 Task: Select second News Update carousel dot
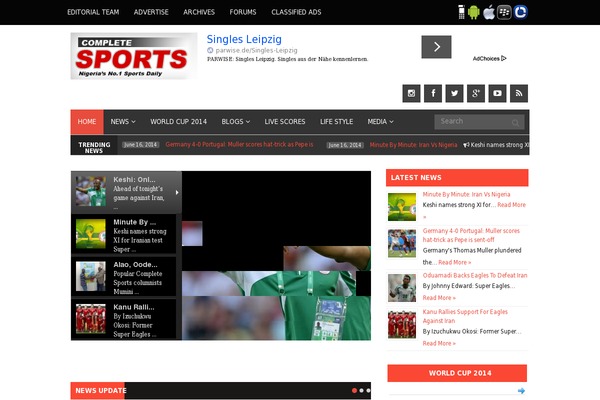(x=362, y=391)
